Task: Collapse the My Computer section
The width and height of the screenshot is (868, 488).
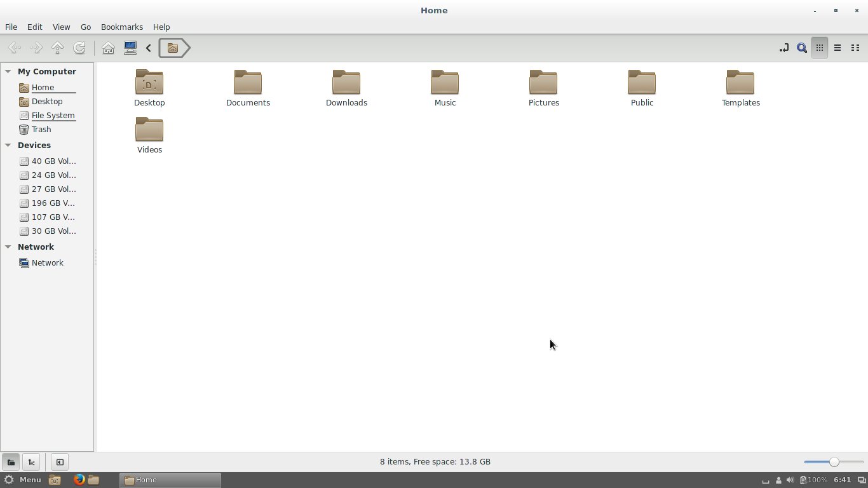Action: pyautogui.click(x=8, y=72)
